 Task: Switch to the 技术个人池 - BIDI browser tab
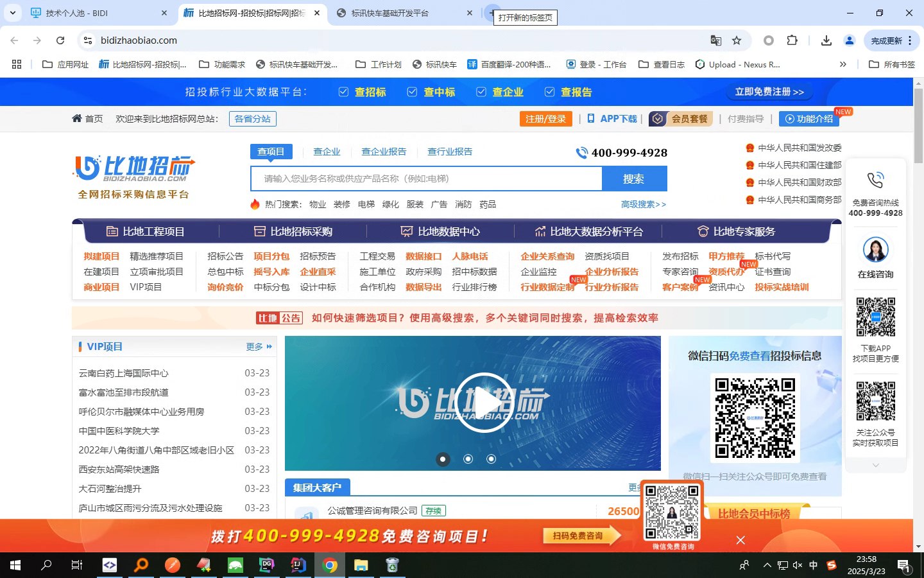(96, 13)
